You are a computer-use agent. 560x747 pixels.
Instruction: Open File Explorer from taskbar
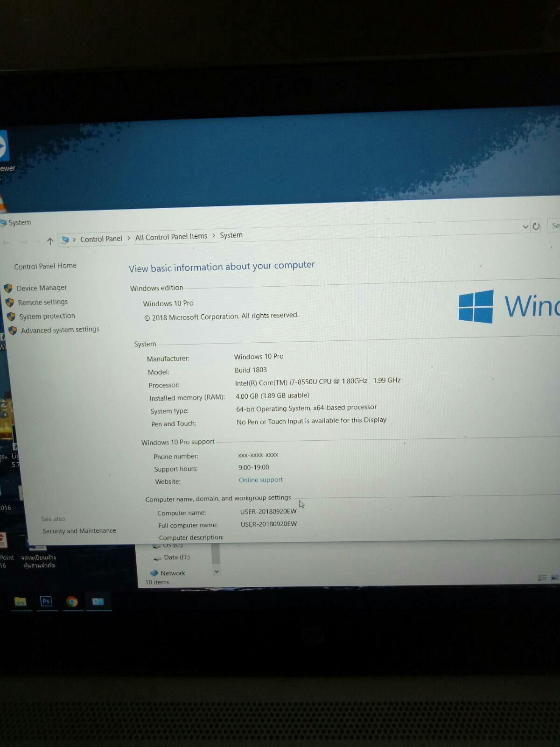pos(21,601)
